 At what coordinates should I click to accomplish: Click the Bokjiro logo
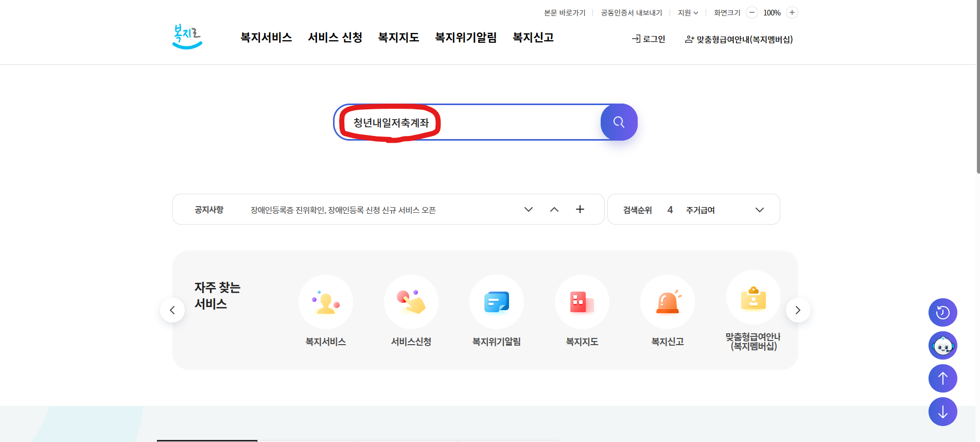187,37
